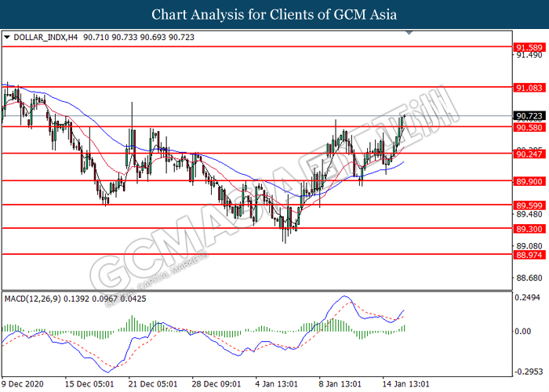The height and width of the screenshot is (392, 549).
Task: Click the chart title 'Chart Analysis for Clients of GCM Asia'
Action: [274, 14]
